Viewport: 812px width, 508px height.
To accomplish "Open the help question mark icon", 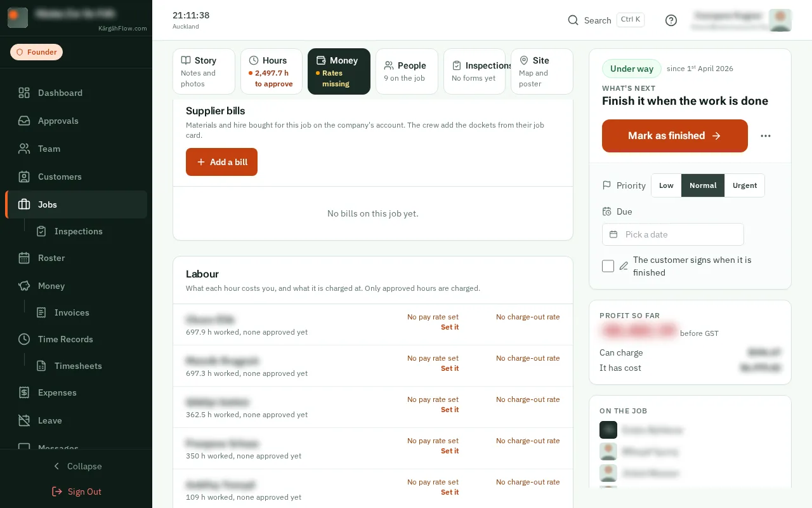I will click(671, 20).
